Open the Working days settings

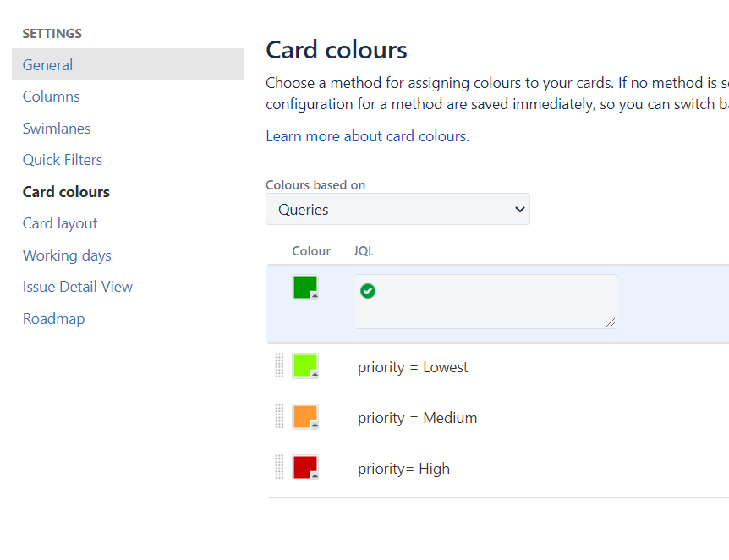[67, 255]
